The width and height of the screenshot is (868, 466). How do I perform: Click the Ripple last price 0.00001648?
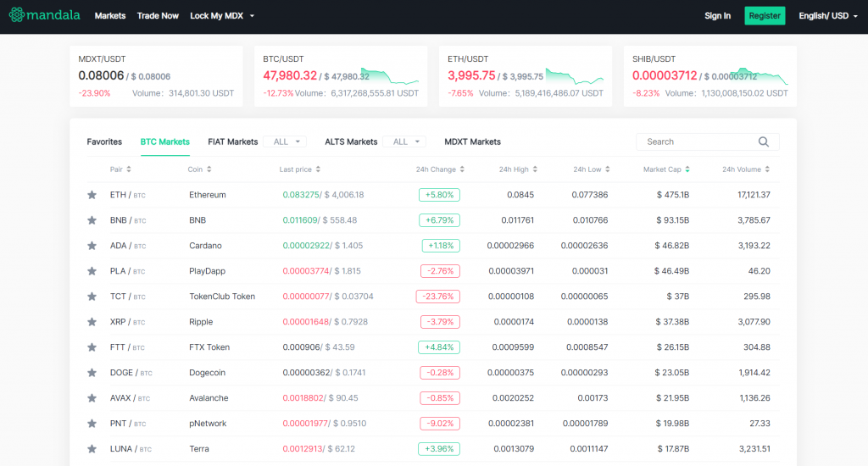point(305,322)
